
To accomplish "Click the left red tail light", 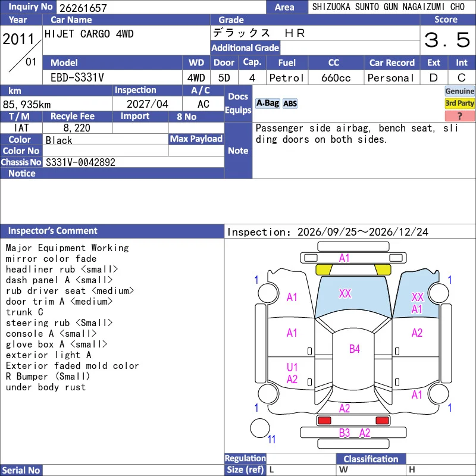I will pyautogui.click(x=324, y=421).
